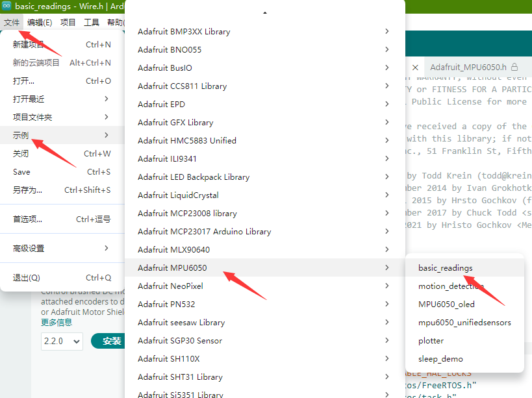This screenshot has width=532, height=398.
Task: Open Adafruit ILI9341 examples submenu
Action: pos(265,158)
